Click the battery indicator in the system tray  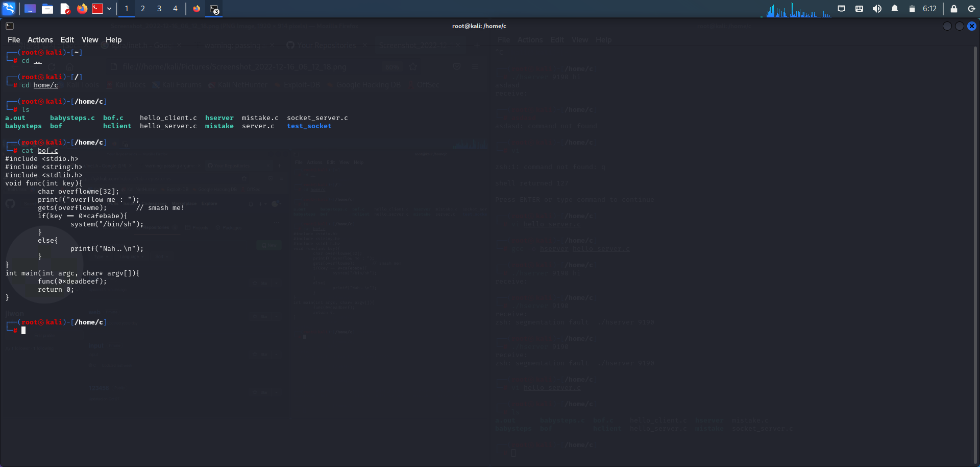tap(912, 9)
